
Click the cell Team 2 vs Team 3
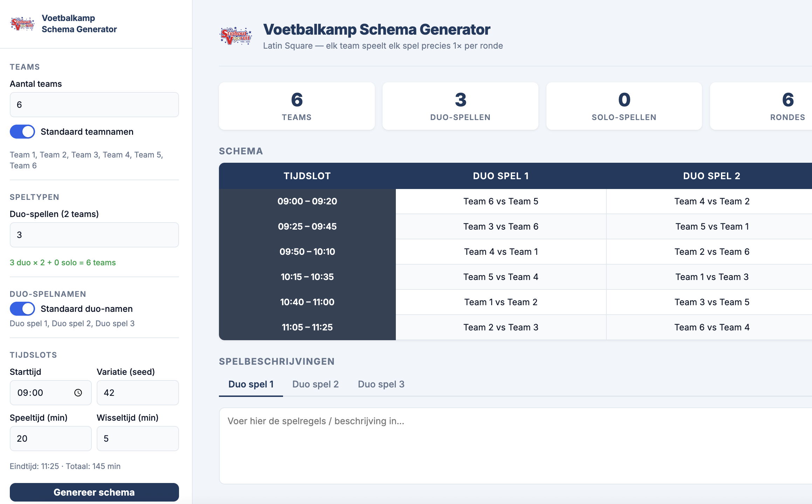501,327
